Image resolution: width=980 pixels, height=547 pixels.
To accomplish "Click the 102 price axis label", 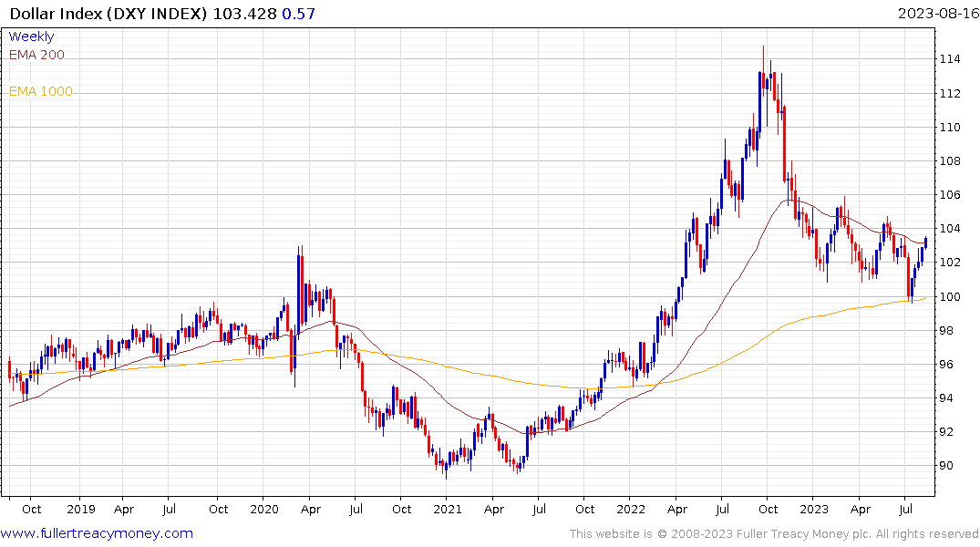I will pyautogui.click(x=950, y=263).
